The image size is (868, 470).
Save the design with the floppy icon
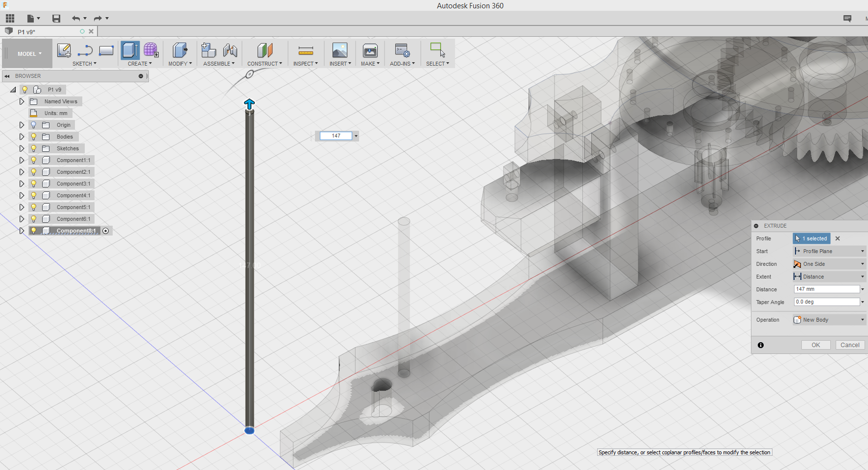click(x=56, y=19)
